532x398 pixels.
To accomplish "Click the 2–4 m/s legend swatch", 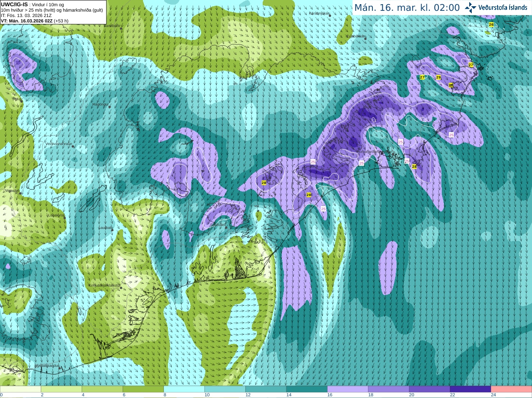I will [x=61, y=389].
